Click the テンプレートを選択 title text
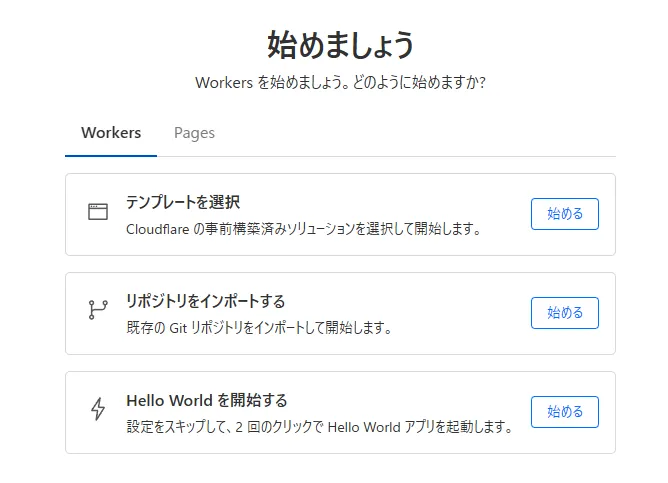 [x=183, y=202]
